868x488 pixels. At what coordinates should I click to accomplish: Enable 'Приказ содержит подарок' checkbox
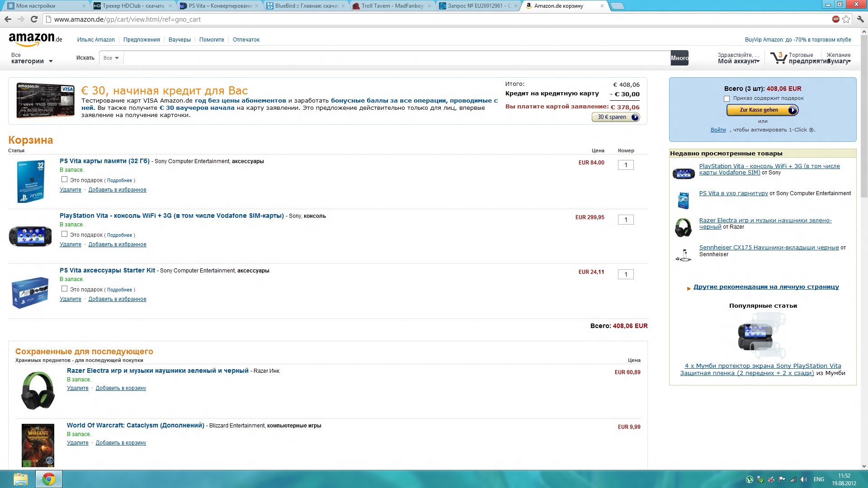click(x=726, y=99)
